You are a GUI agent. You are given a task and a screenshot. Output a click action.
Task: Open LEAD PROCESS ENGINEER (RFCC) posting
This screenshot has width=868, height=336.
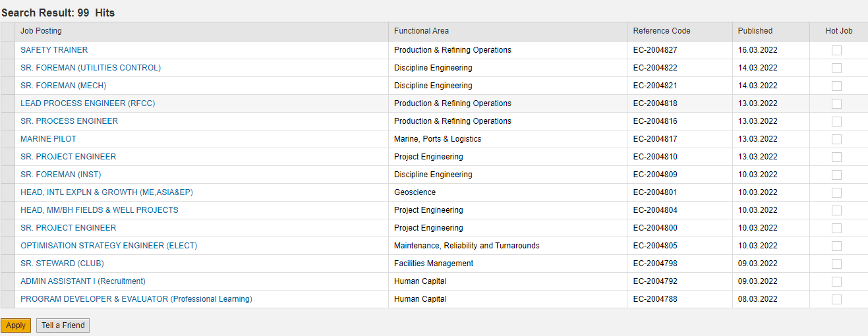[x=88, y=103]
